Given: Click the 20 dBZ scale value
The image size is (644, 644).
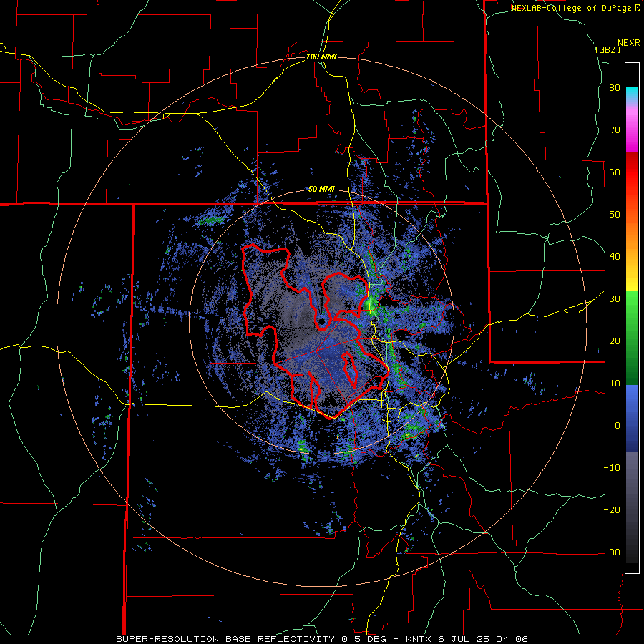Looking at the screenshot, I should point(615,341).
